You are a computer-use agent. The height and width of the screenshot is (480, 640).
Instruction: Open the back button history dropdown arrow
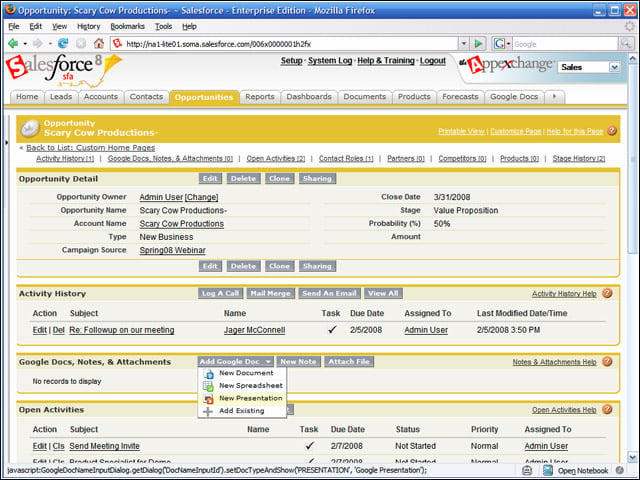click(x=25, y=44)
